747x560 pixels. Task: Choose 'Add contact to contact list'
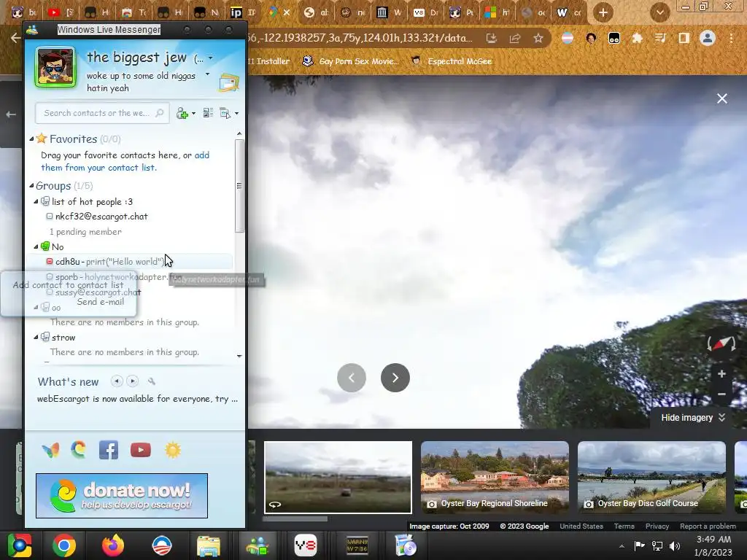(68, 285)
